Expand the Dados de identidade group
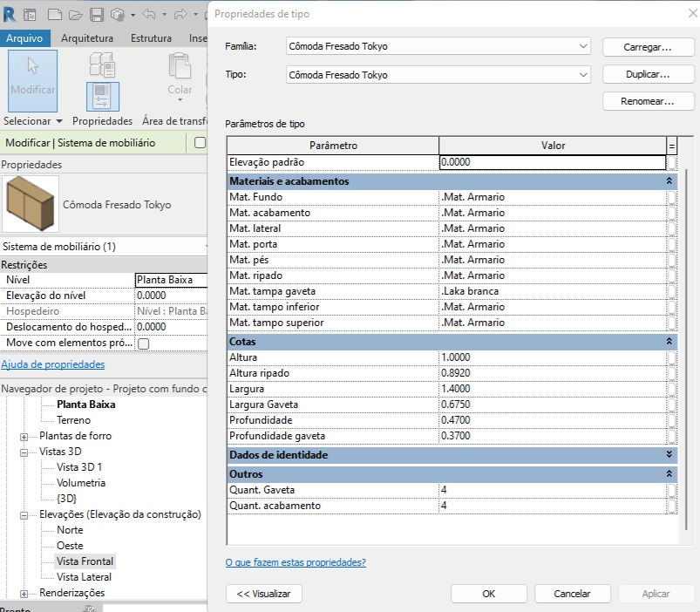 [669, 454]
